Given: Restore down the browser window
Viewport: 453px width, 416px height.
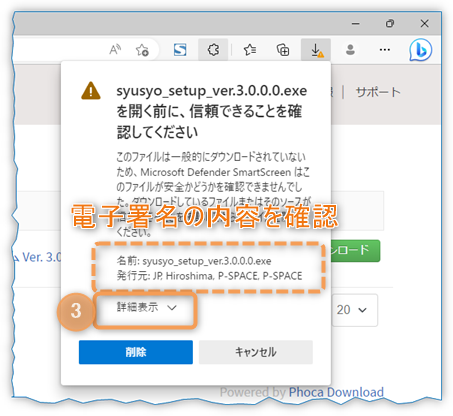Looking at the screenshot, I should (390, 24).
